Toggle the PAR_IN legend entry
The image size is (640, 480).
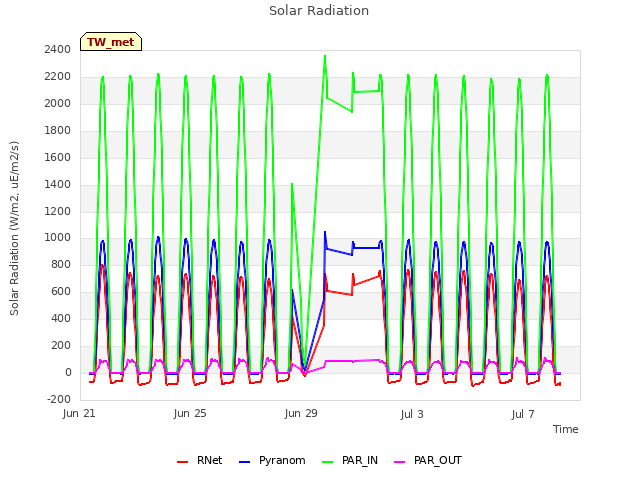point(350,460)
